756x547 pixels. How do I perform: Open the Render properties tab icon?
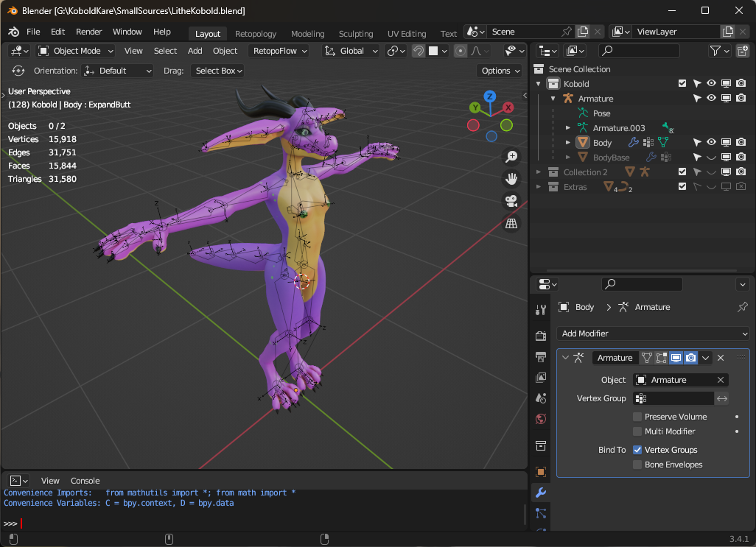click(541, 336)
